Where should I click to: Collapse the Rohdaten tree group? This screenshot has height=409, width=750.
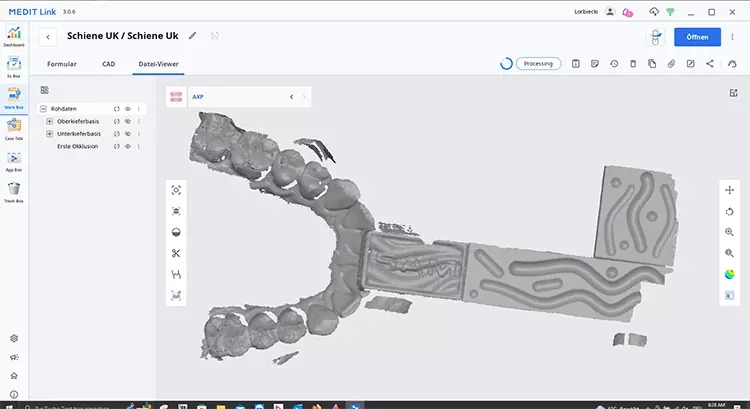click(x=43, y=109)
